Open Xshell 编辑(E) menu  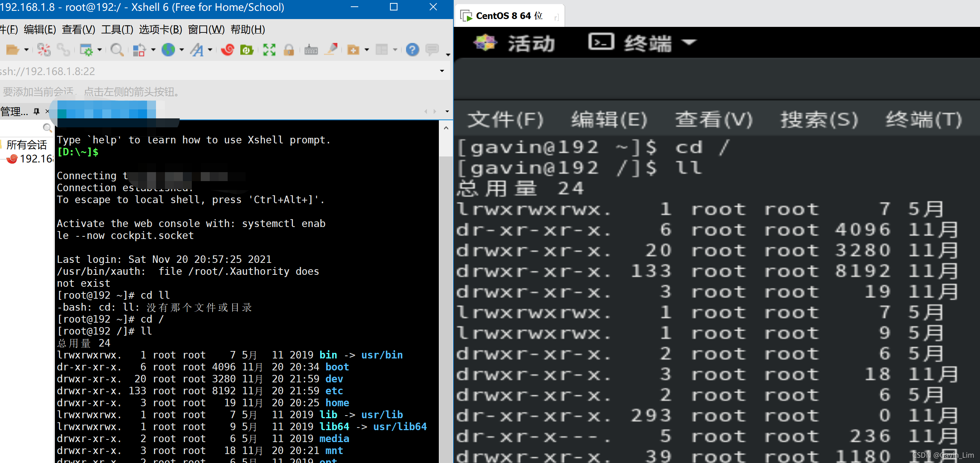pos(40,29)
